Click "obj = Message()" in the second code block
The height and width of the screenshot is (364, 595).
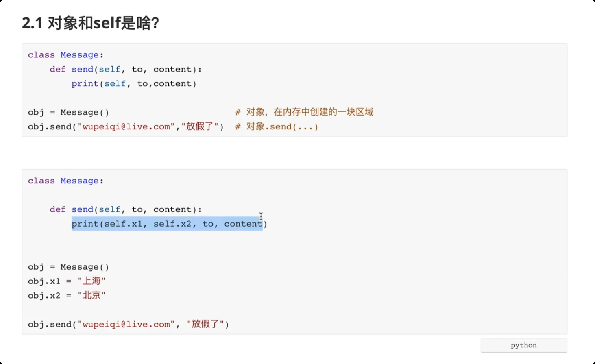(x=68, y=267)
